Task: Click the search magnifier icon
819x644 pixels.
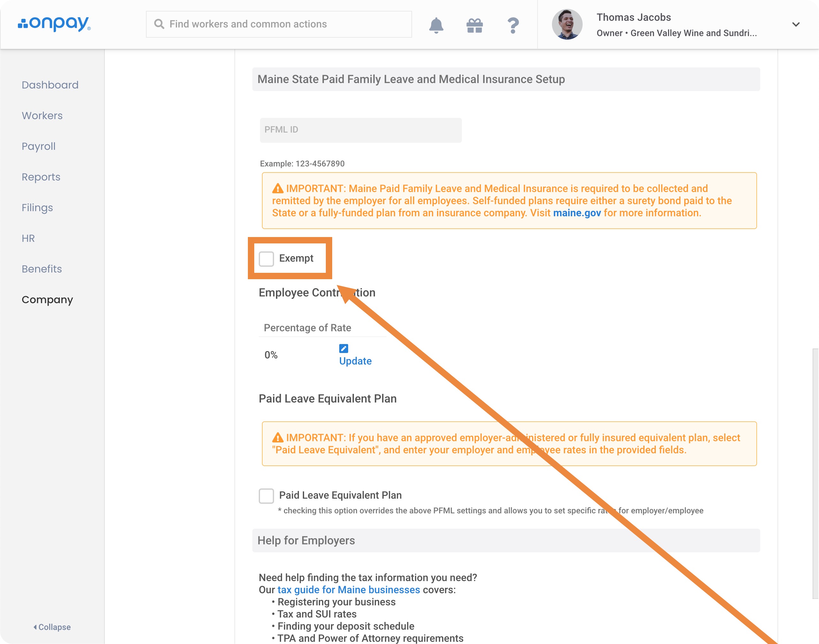Action: tap(159, 24)
